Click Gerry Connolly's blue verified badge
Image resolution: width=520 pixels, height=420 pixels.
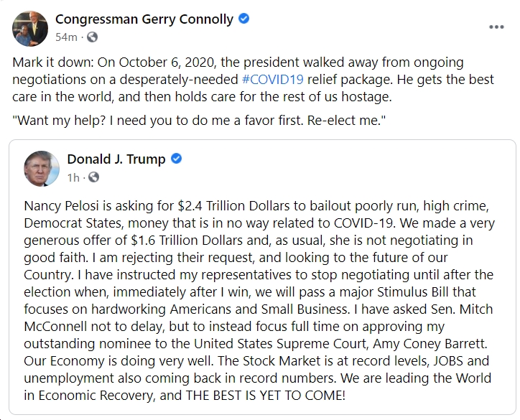(244, 19)
